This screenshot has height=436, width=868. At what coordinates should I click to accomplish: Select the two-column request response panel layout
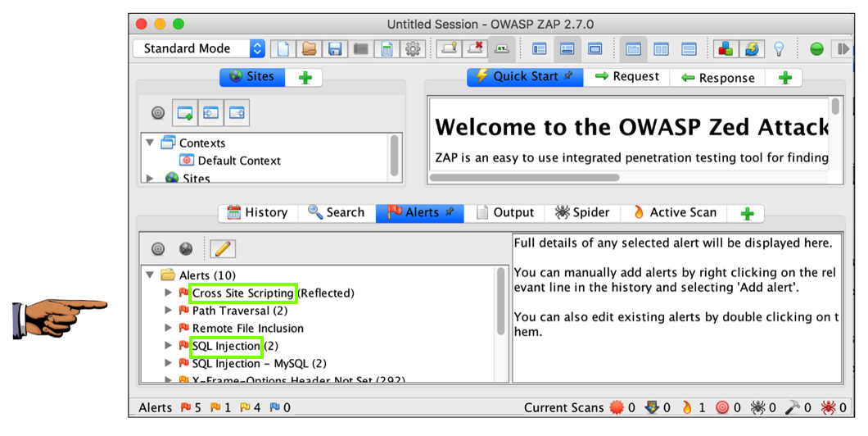[x=661, y=48]
